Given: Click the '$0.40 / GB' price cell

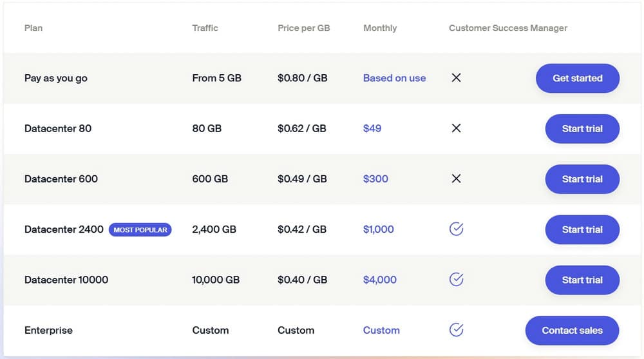Looking at the screenshot, I should [x=302, y=280].
